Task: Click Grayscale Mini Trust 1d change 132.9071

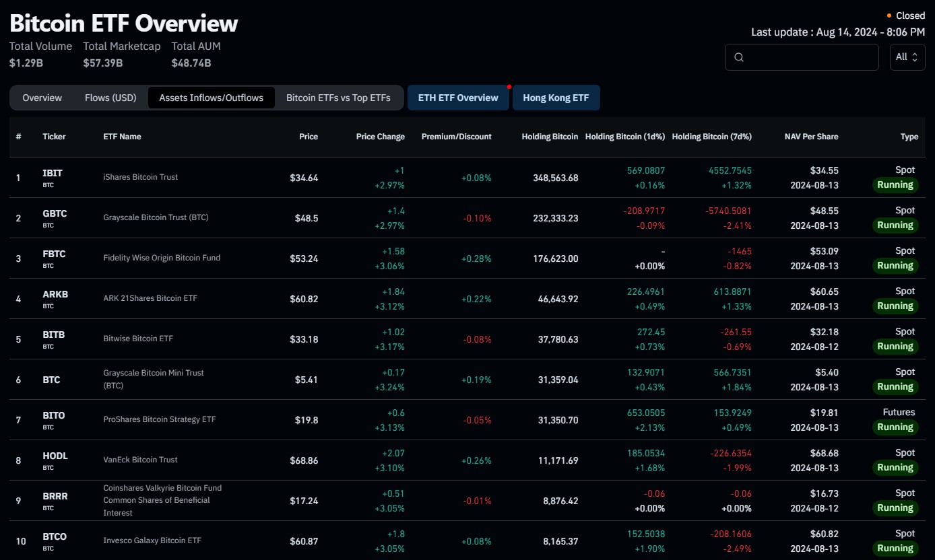Action: coord(645,372)
